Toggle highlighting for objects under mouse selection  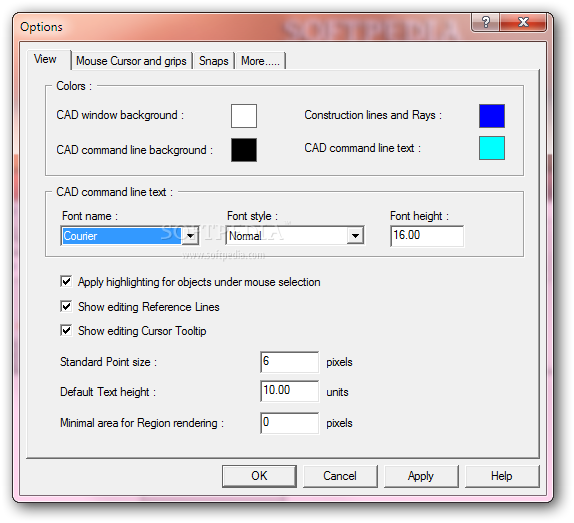tap(66, 281)
